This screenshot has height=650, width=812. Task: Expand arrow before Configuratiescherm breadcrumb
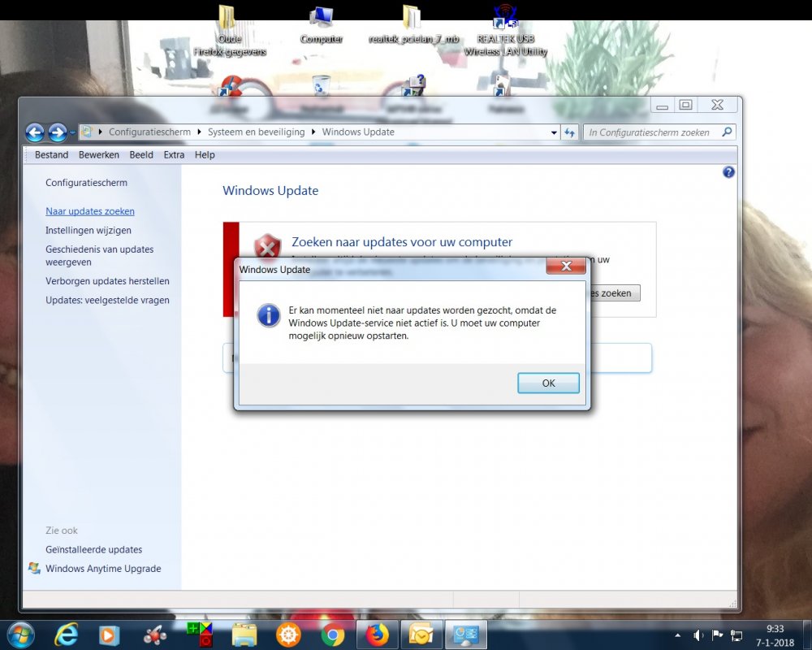tap(101, 132)
